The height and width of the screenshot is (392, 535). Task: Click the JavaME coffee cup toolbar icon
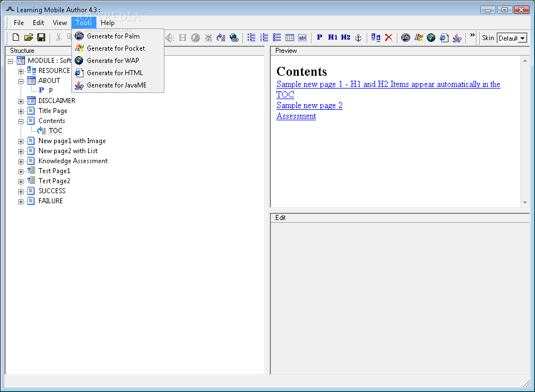point(457,37)
